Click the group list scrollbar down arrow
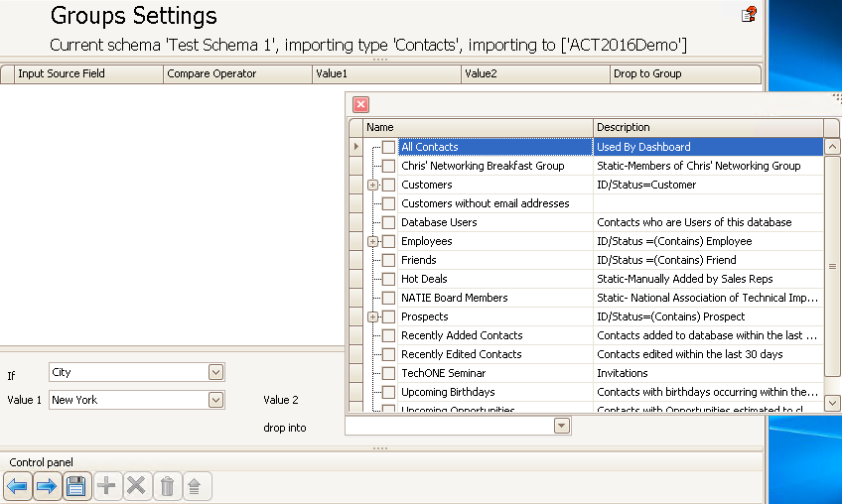842x504 pixels. point(832,403)
